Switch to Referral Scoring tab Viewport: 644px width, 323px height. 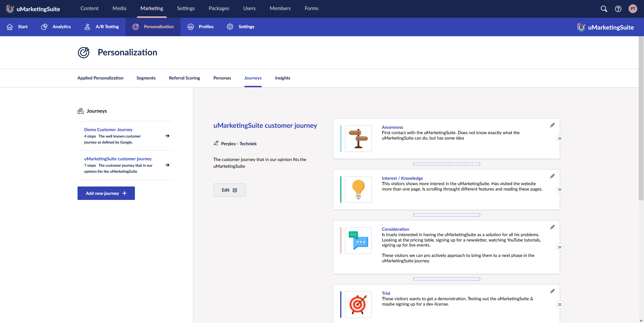point(185,78)
